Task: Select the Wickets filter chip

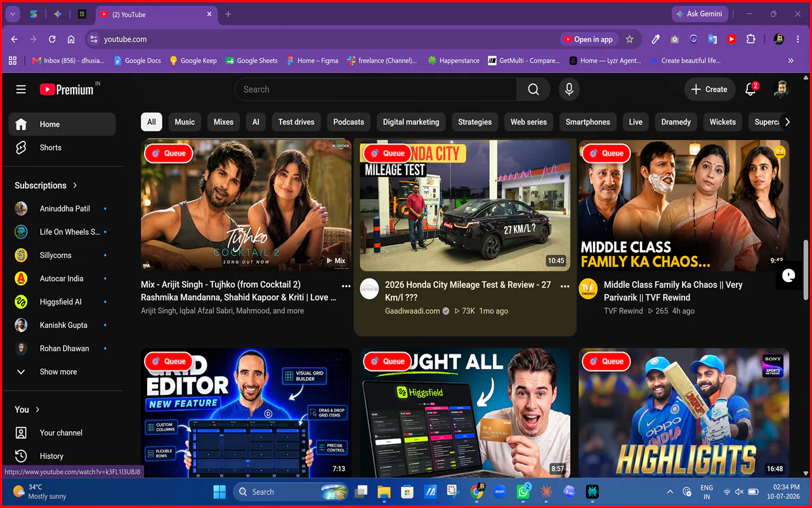Action: [723, 122]
